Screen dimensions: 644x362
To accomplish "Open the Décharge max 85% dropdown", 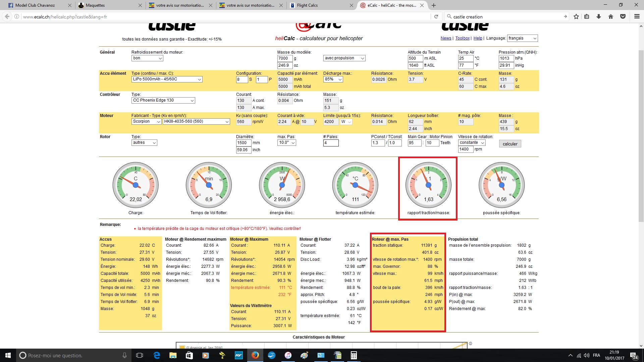I will [333, 79].
